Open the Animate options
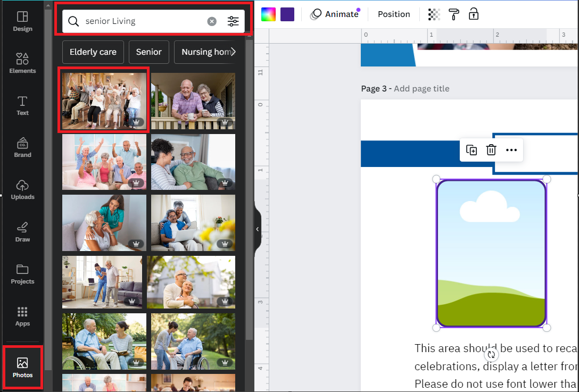This screenshot has height=392, width=579. click(335, 14)
